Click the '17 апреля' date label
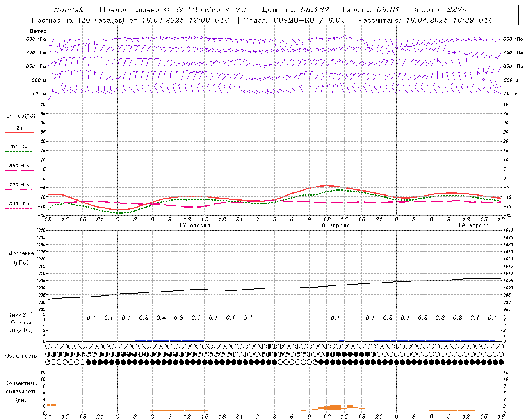The image size is (525, 420). pyautogui.click(x=194, y=226)
